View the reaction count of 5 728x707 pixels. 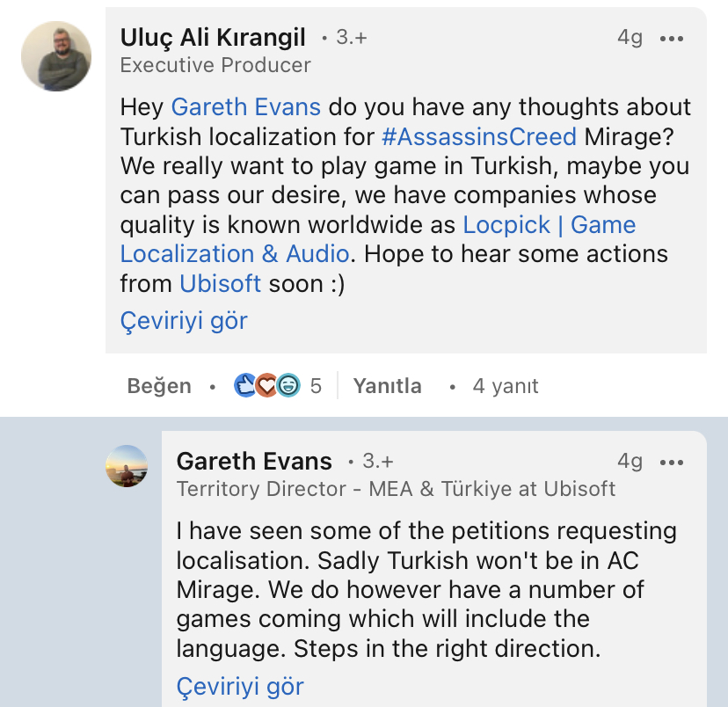pyautogui.click(x=316, y=386)
